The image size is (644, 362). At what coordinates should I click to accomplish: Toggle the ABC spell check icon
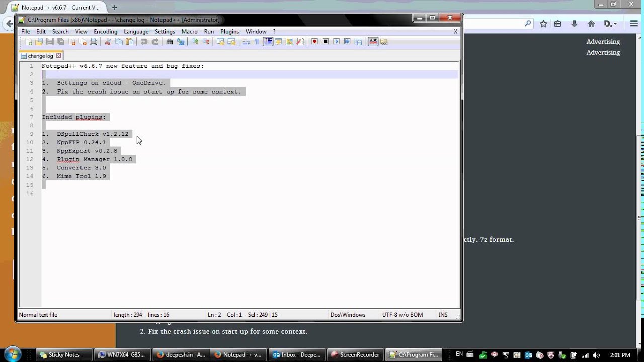pos(373,42)
